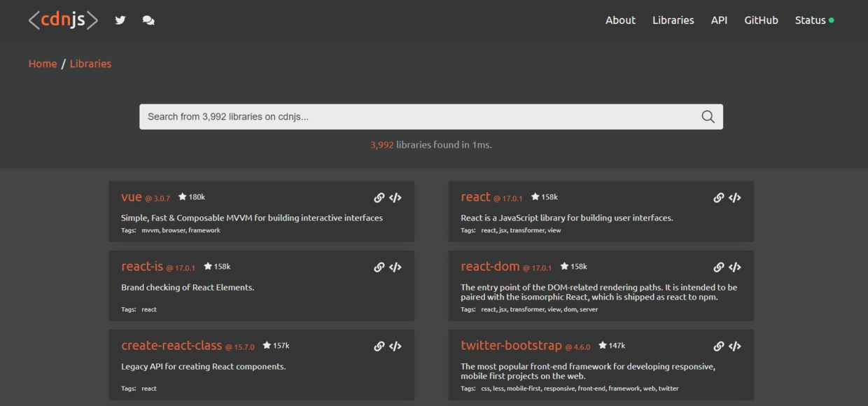This screenshot has width=868, height=406.
Task: Open the API page
Action: [x=719, y=20]
